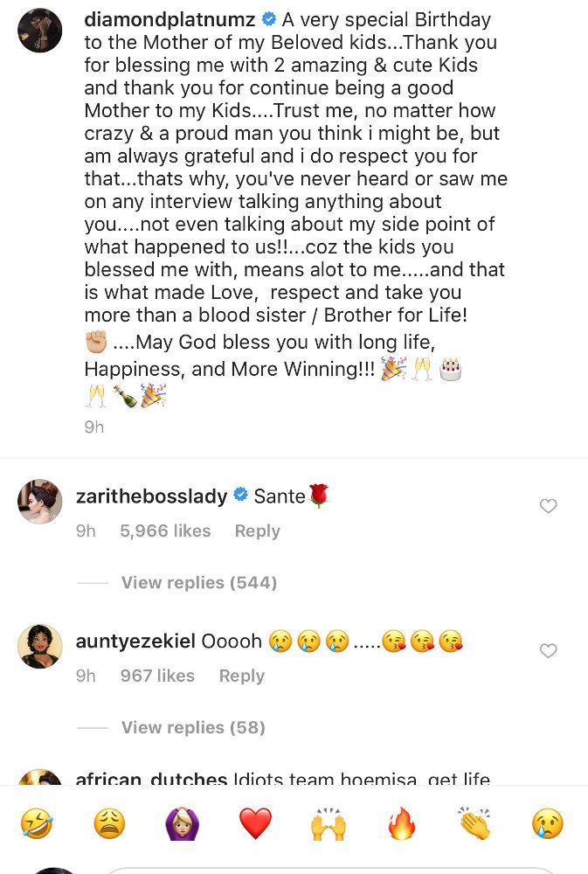Image resolution: width=588 pixels, height=874 pixels.
Task: View diamondplatnumz profile picture
Action: pyautogui.click(x=39, y=30)
